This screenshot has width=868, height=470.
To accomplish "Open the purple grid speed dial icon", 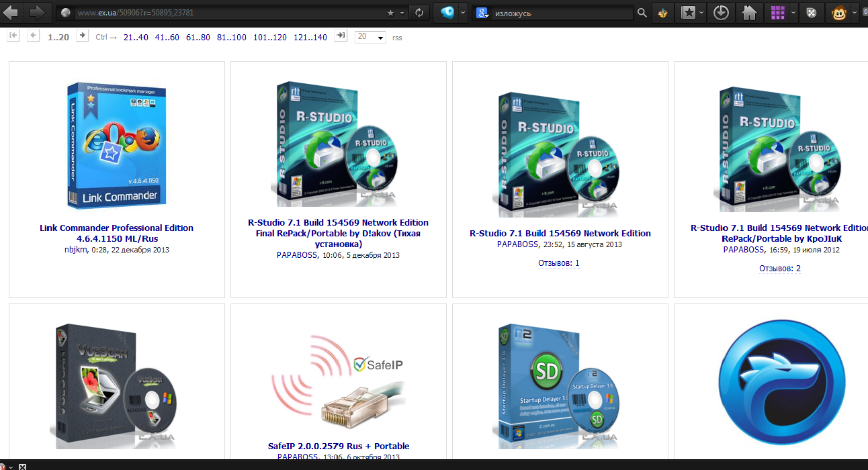I will (778, 13).
